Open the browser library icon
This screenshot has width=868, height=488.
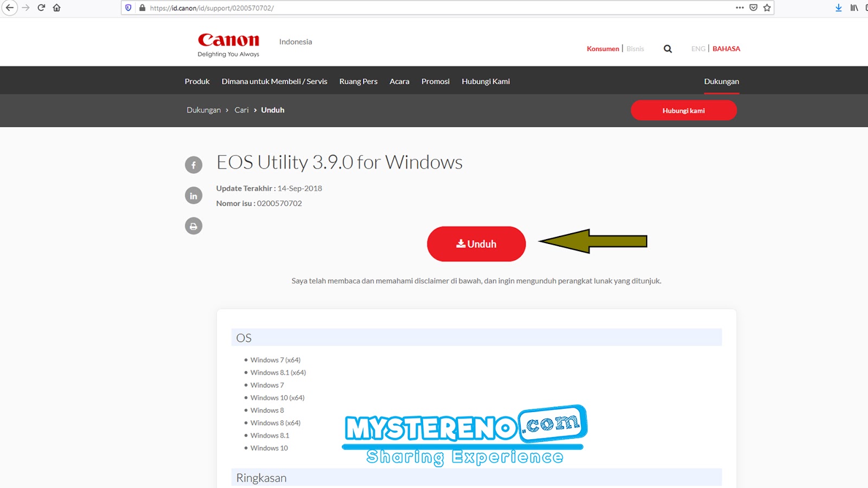coord(854,8)
